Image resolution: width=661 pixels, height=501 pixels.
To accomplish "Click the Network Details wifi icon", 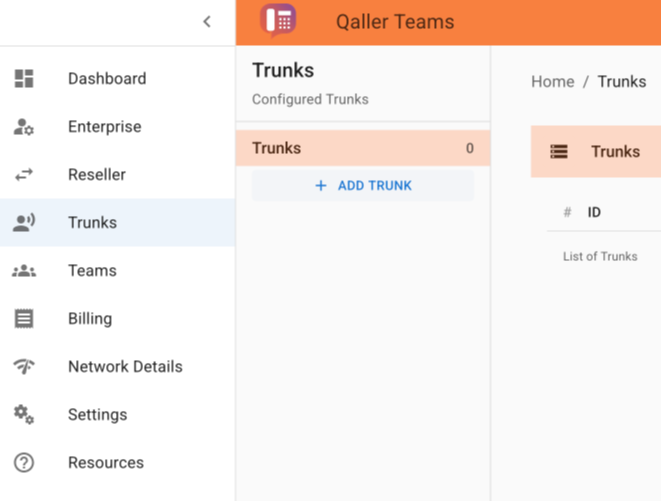I will 24,366.
